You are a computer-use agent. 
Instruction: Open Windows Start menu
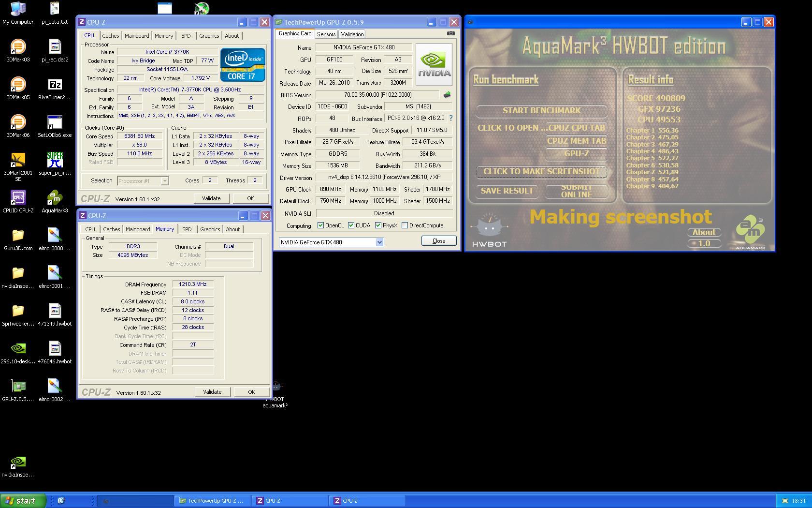[x=23, y=501]
